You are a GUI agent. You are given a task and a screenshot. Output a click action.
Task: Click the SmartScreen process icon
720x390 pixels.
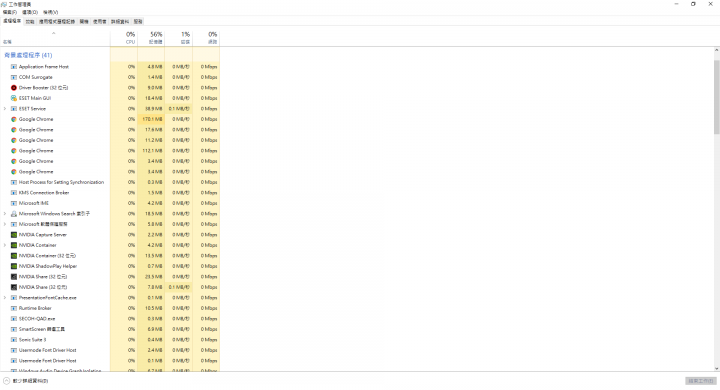tap(14, 329)
